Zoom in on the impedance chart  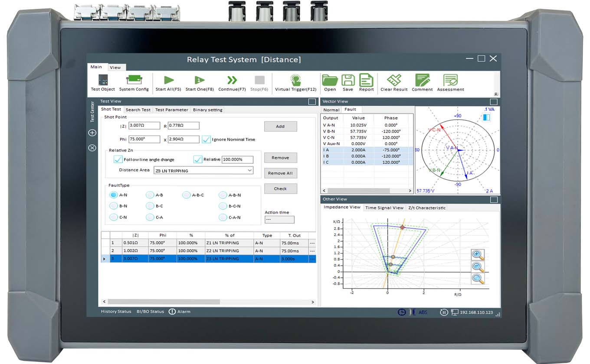[478, 255]
